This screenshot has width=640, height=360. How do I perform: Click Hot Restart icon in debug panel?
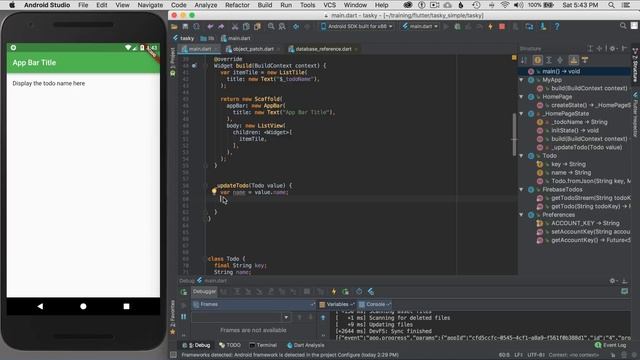click(346, 291)
